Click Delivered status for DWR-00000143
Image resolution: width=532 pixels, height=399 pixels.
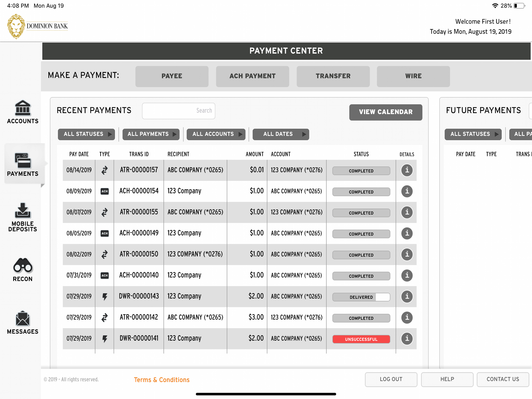click(361, 297)
